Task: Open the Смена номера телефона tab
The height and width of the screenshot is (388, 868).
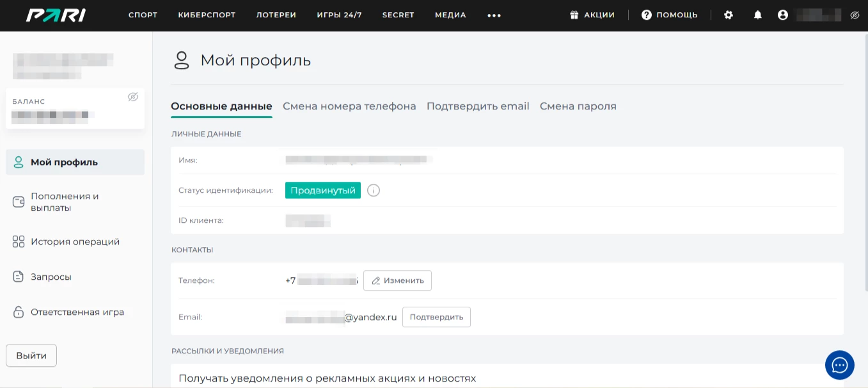Action: coord(349,106)
